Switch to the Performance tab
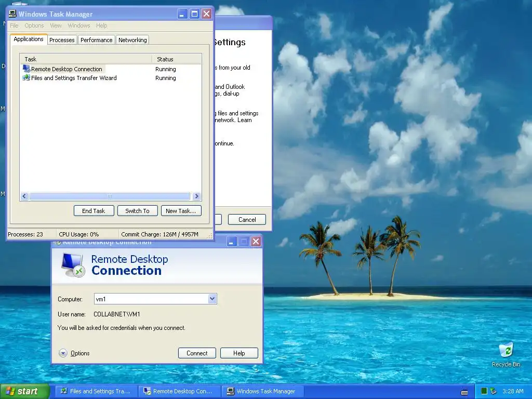532x399 pixels. pyautogui.click(x=96, y=39)
